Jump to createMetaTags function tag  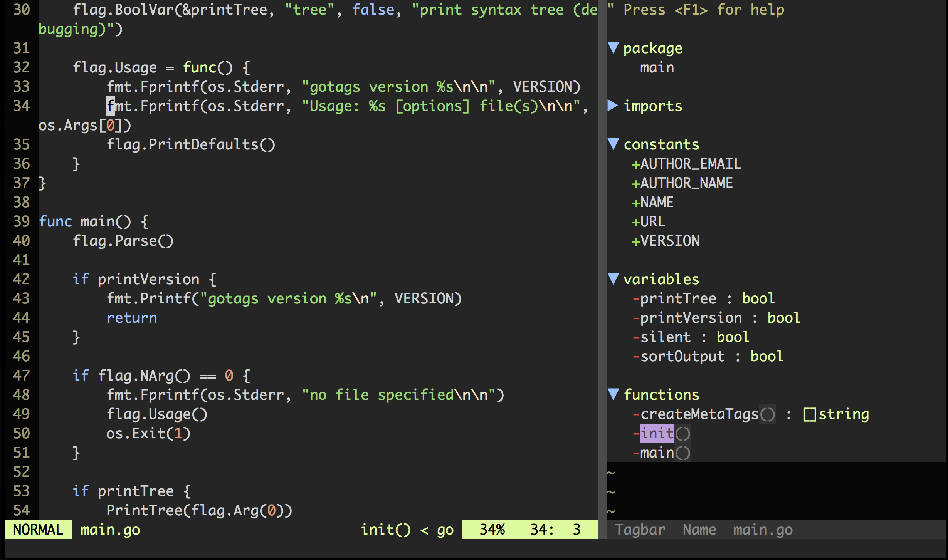pyautogui.click(x=699, y=414)
